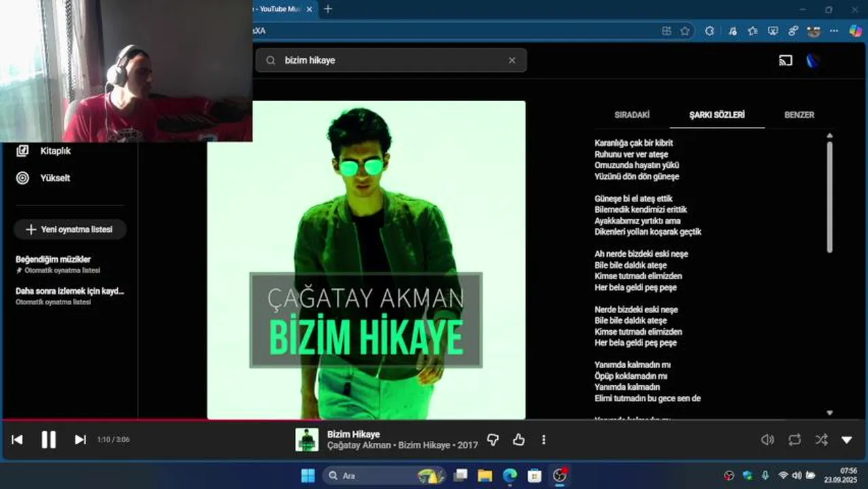This screenshot has height=489, width=868.
Task: Click the music note extension icon
Action: (731, 31)
